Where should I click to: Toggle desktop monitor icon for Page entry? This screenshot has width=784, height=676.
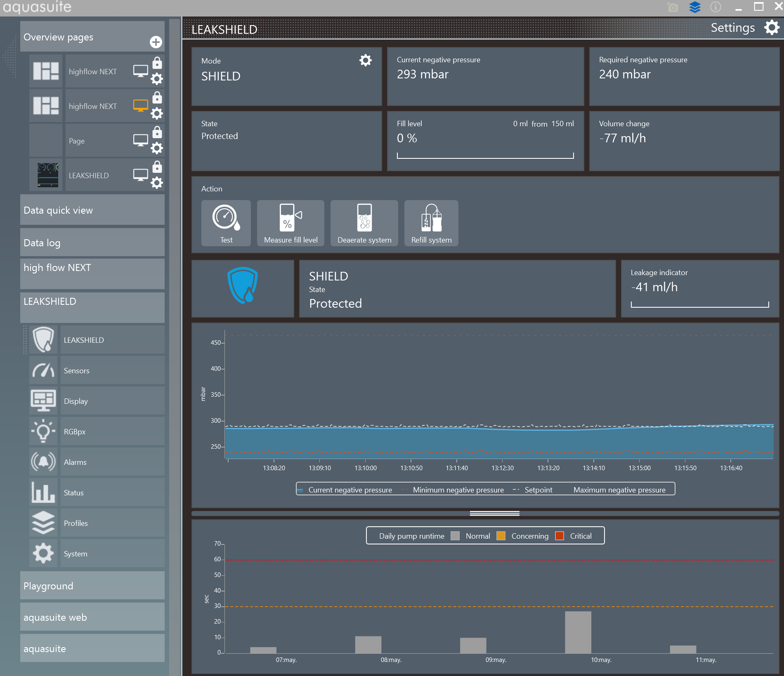tap(141, 140)
